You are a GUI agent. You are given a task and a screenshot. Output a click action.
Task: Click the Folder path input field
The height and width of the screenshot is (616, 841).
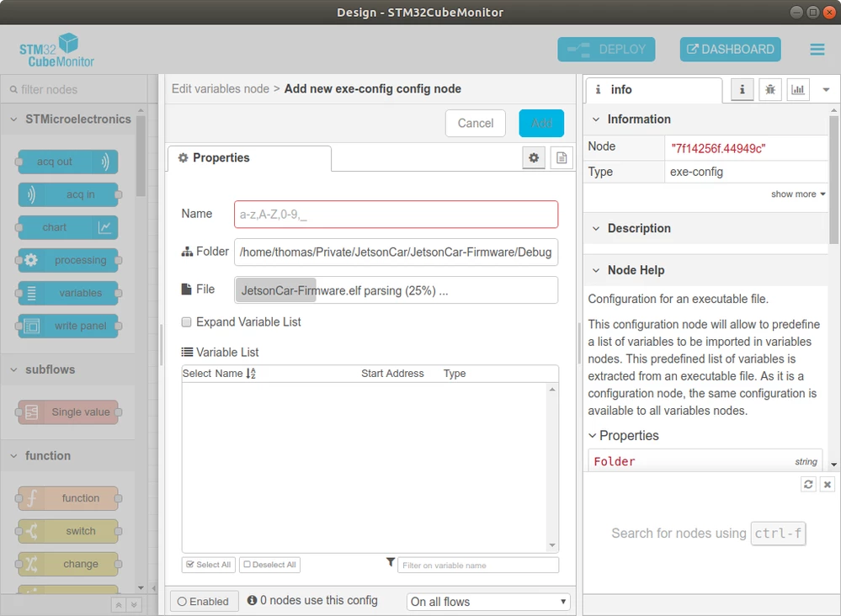pyautogui.click(x=396, y=252)
